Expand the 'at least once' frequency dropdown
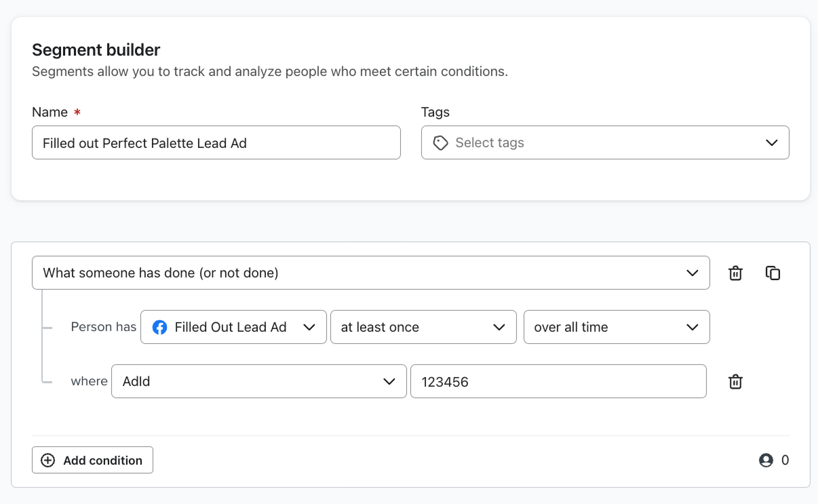This screenshot has width=818, height=504. point(423,328)
